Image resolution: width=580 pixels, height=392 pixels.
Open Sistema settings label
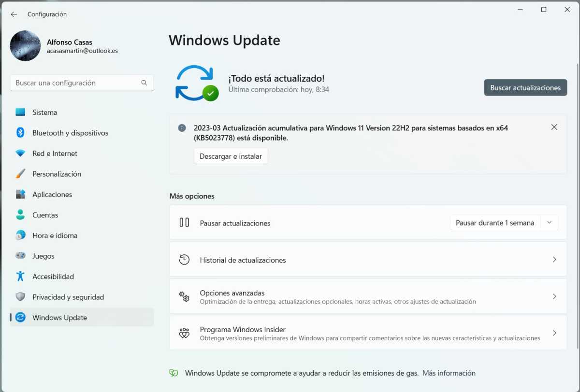tap(44, 112)
